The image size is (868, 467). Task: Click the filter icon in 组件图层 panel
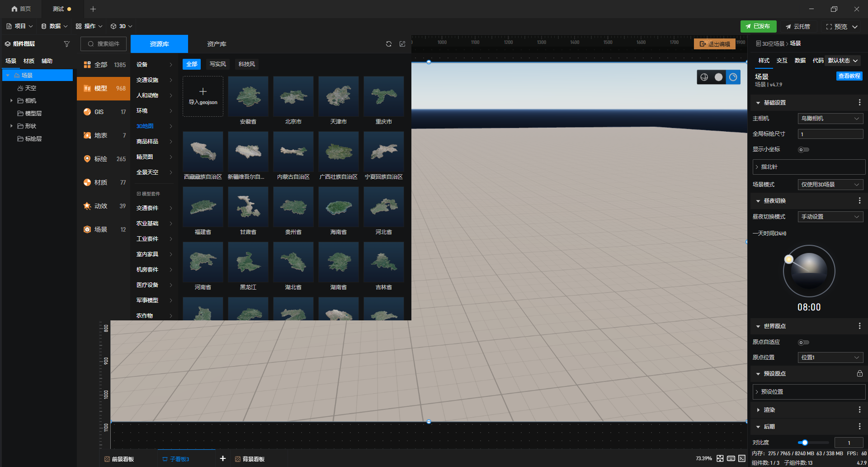click(67, 44)
